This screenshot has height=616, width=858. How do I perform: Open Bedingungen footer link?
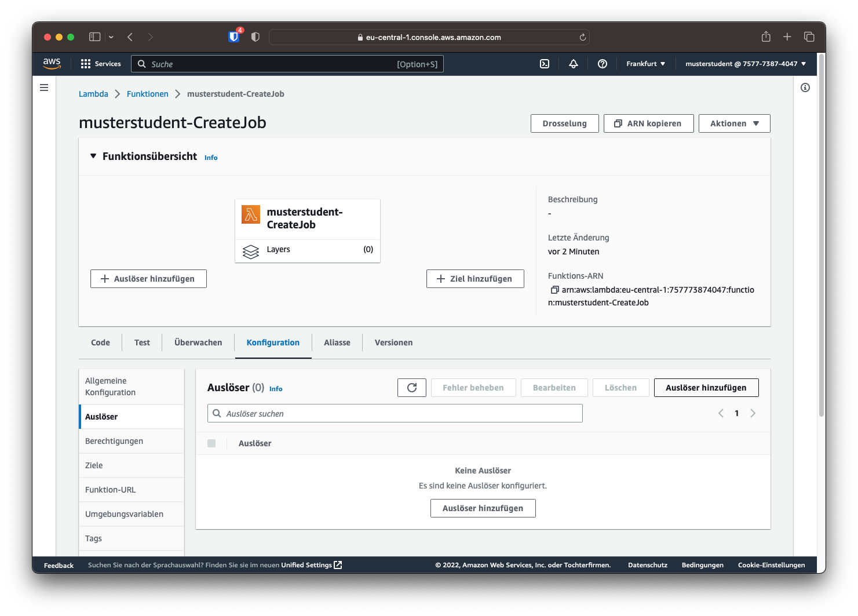click(703, 565)
